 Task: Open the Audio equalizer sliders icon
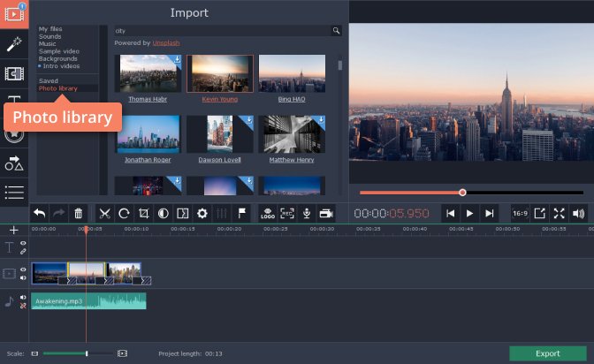(x=222, y=214)
